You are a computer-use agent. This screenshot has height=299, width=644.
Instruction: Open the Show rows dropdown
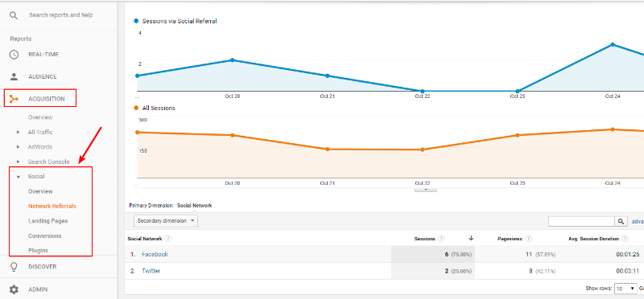[625, 289]
